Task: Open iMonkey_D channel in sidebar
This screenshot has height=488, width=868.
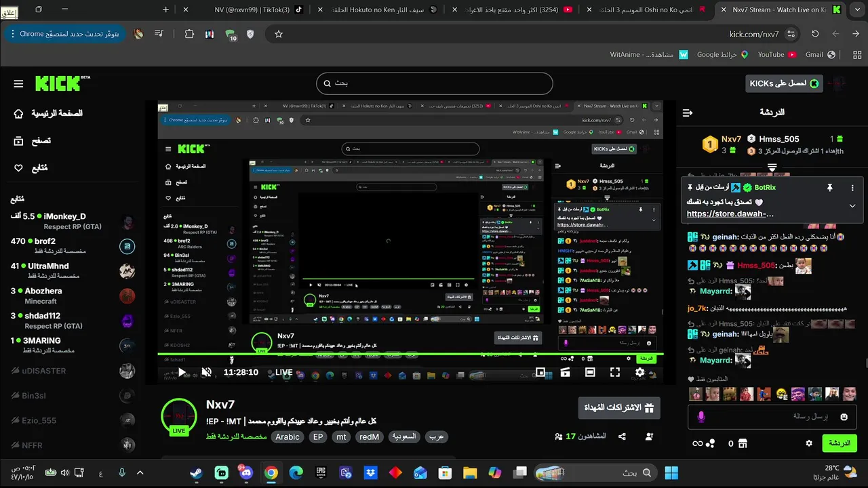Action: click(73, 221)
